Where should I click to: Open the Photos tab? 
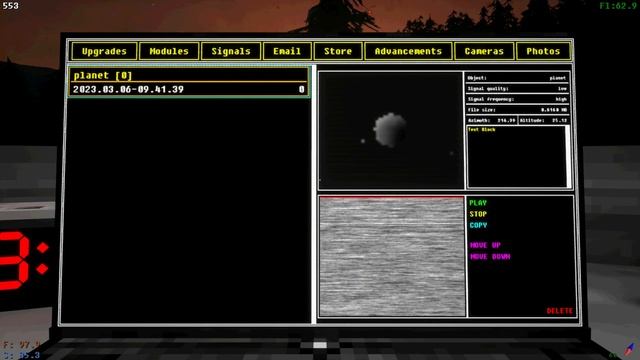click(543, 51)
